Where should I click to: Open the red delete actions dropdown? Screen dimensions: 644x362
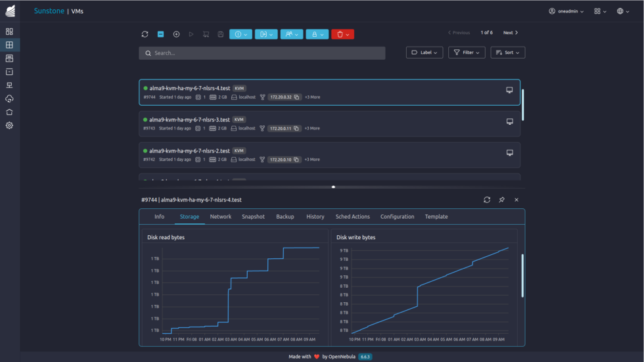pyautogui.click(x=342, y=34)
